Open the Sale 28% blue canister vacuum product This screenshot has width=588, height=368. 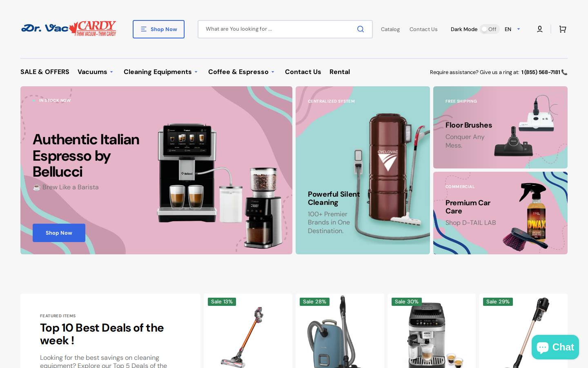[x=340, y=331]
